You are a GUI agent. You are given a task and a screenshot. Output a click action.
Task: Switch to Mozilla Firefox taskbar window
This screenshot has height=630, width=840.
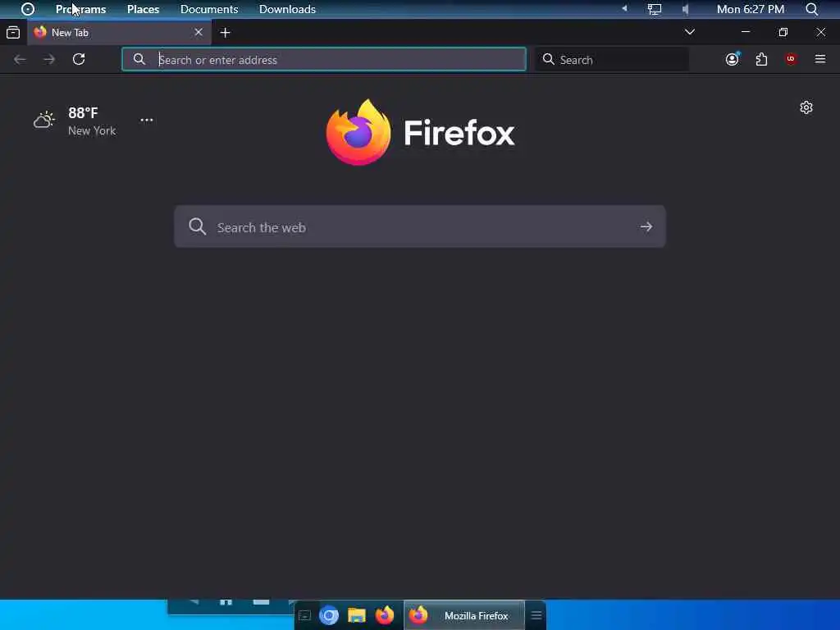tap(464, 615)
